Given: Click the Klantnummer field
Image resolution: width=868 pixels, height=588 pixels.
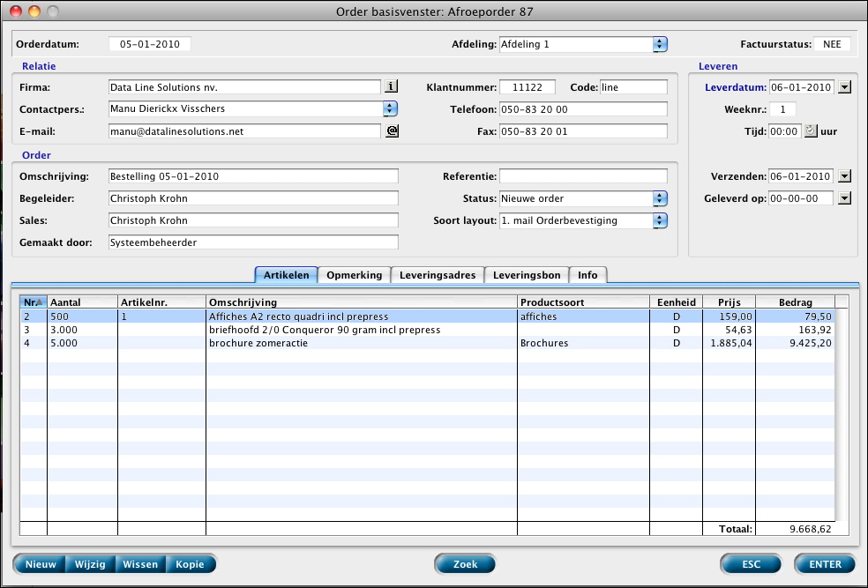Looking at the screenshot, I should coord(528,87).
